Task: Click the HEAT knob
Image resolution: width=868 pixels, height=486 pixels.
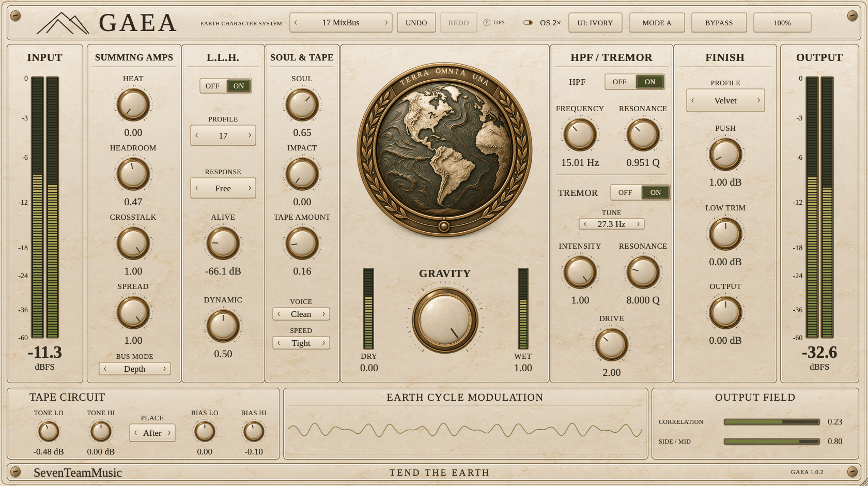Action: (133, 104)
